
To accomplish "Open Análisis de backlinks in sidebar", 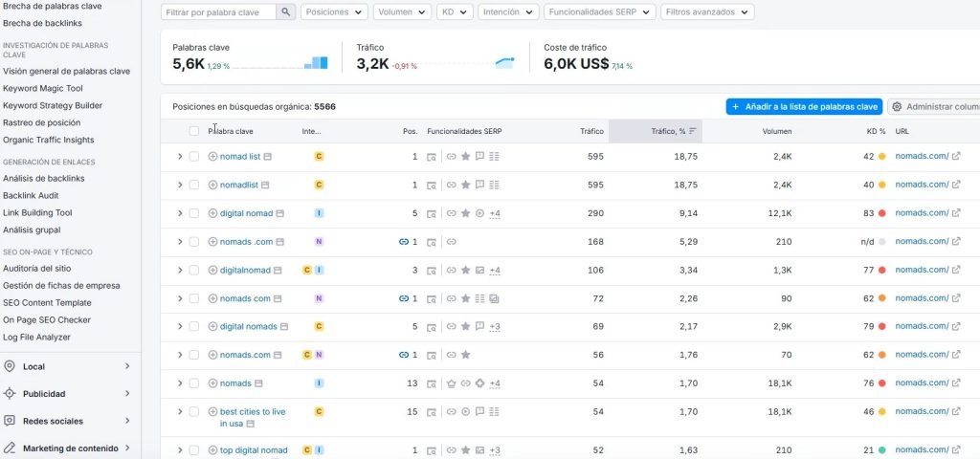I will pyautogui.click(x=44, y=179).
